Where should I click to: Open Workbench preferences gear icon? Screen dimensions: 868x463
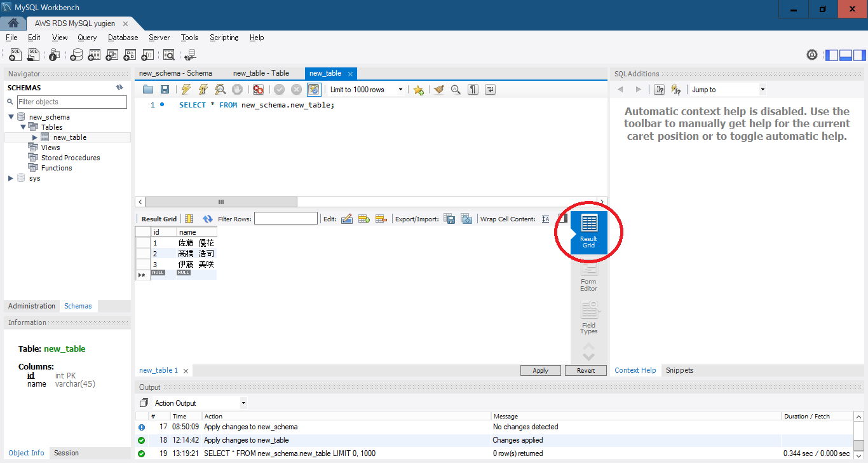coord(812,55)
